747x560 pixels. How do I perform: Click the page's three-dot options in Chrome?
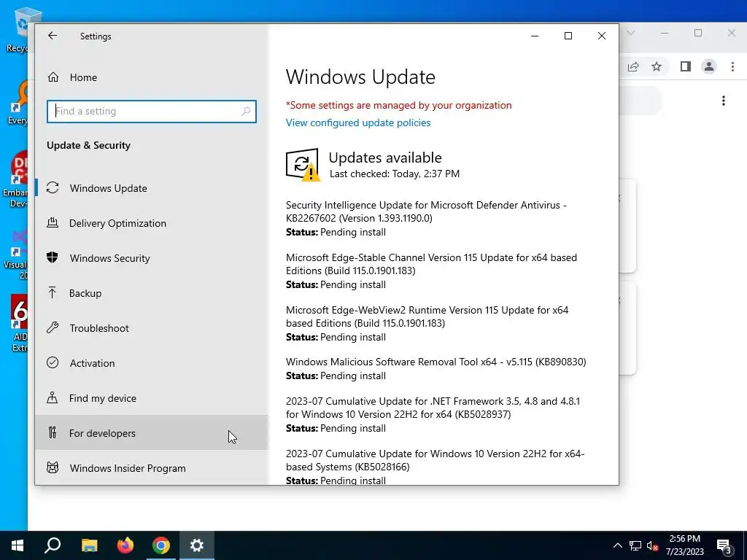723,101
